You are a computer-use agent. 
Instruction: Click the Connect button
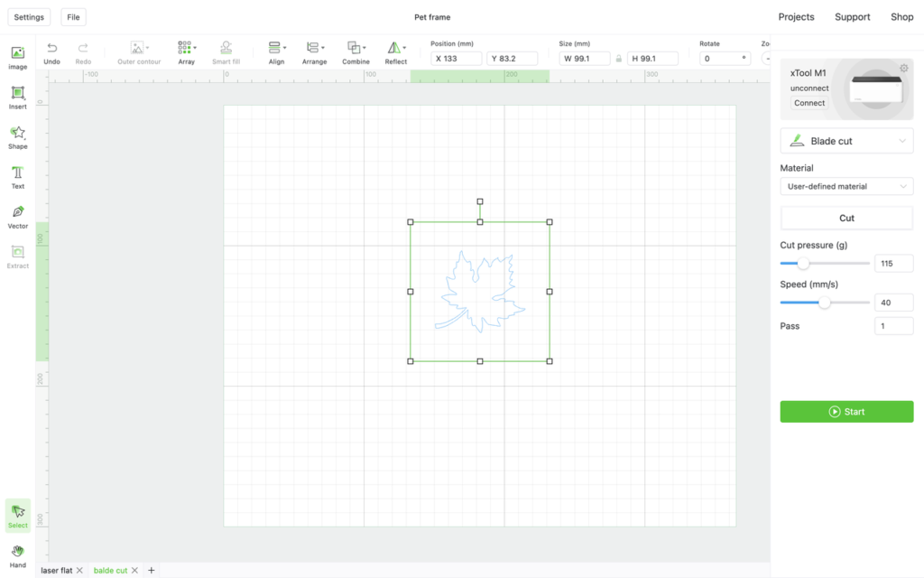(x=809, y=103)
